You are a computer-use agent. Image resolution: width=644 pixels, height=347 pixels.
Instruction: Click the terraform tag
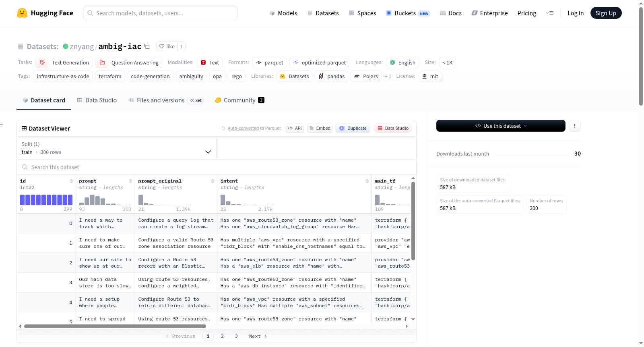tap(110, 76)
